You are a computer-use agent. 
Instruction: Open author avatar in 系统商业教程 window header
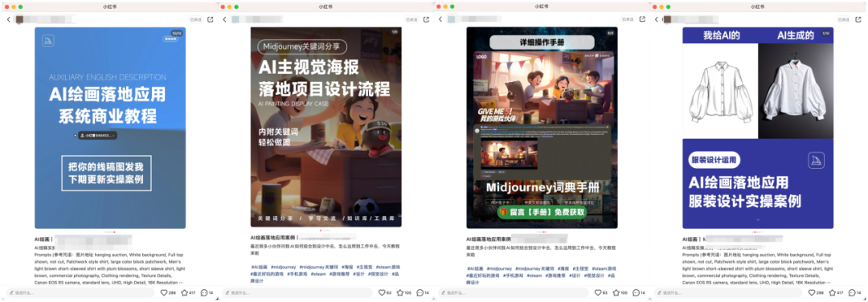point(19,19)
